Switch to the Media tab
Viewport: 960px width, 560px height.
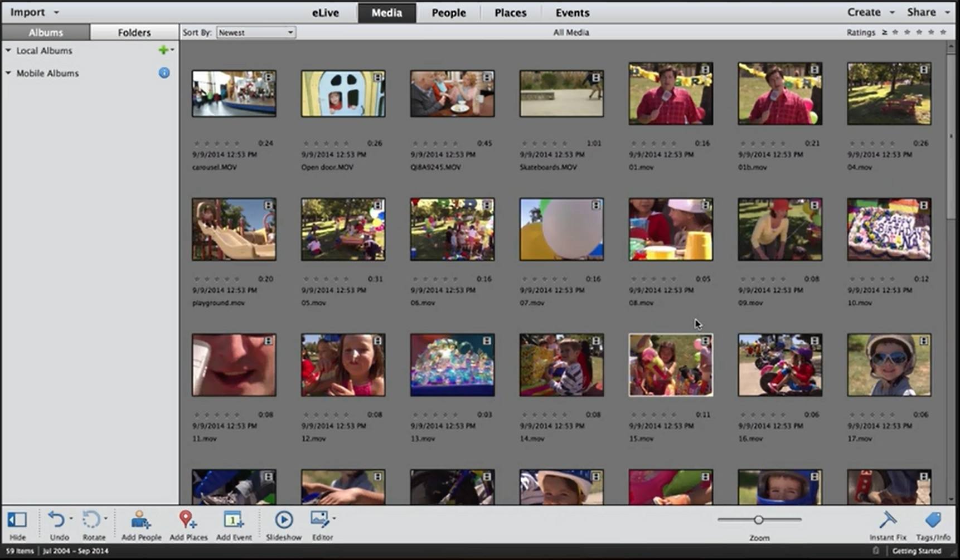pyautogui.click(x=387, y=13)
